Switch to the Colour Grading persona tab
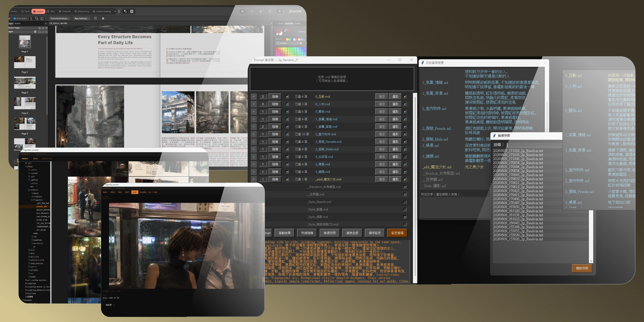The width and height of the screenshot is (644, 322). (102, 12)
